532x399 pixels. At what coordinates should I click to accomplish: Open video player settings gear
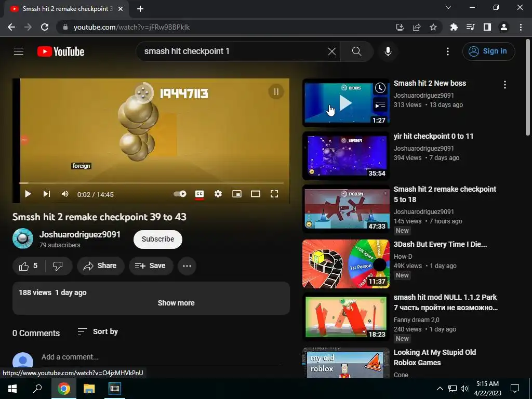tap(218, 194)
